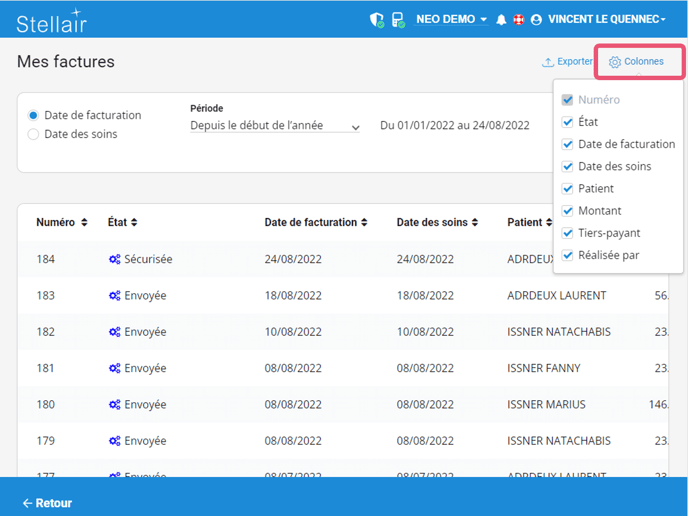Click the card reader status icon
The image size is (688, 516).
pyautogui.click(x=397, y=19)
